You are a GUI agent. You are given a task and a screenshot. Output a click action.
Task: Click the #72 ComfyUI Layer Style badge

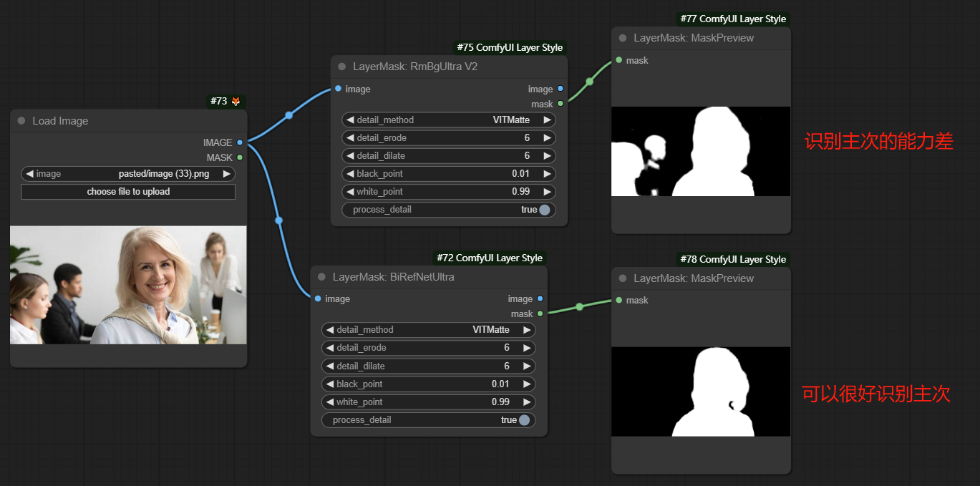pos(489,258)
